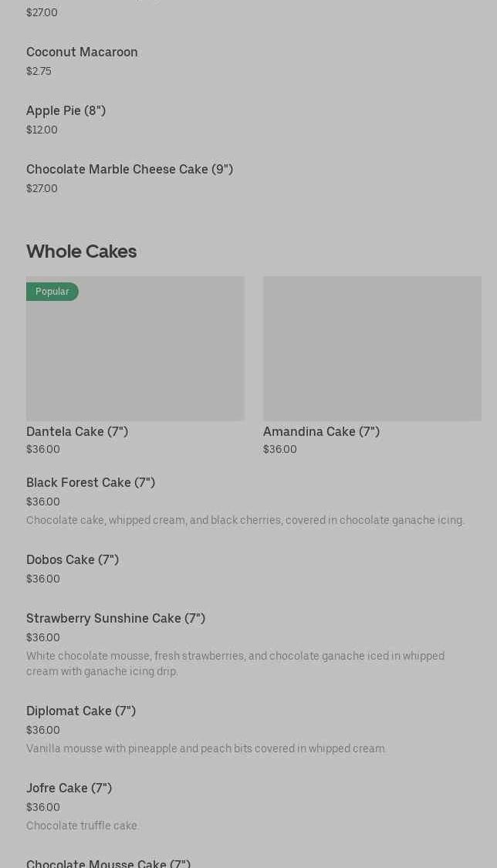The image size is (497, 868).
Task: Open the Black Forest Cake (7") item
Action: 90,483
